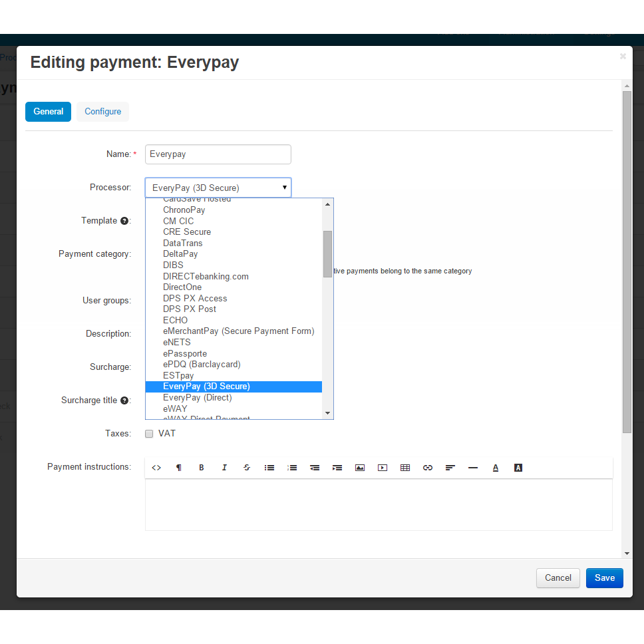Close the Editing payment dialog
The height and width of the screenshot is (644, 644).
coord(623,57)
